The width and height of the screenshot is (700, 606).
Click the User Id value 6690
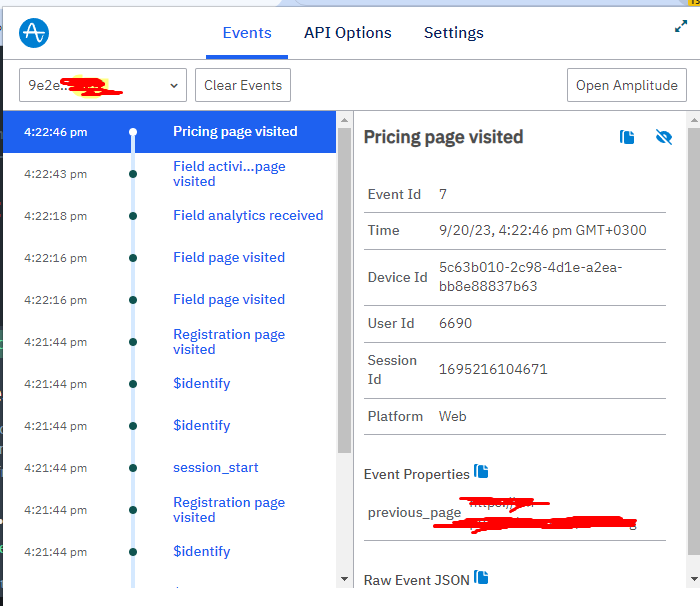click(455, 323)
